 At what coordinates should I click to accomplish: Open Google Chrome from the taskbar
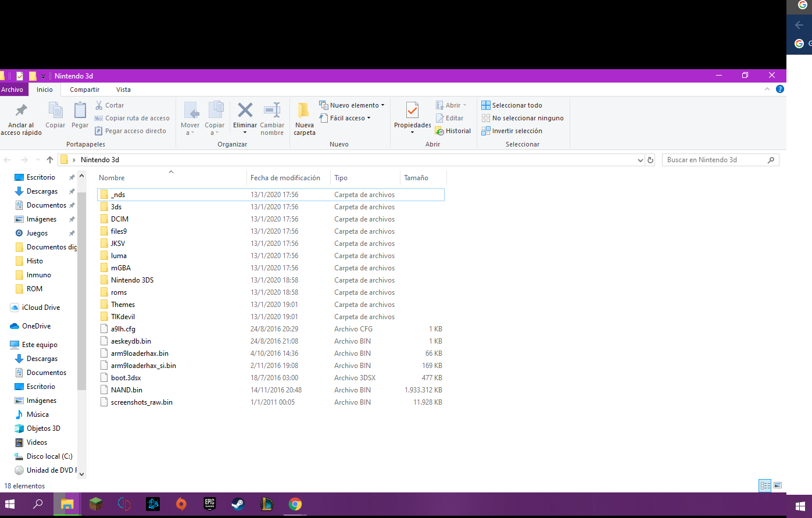295,504
